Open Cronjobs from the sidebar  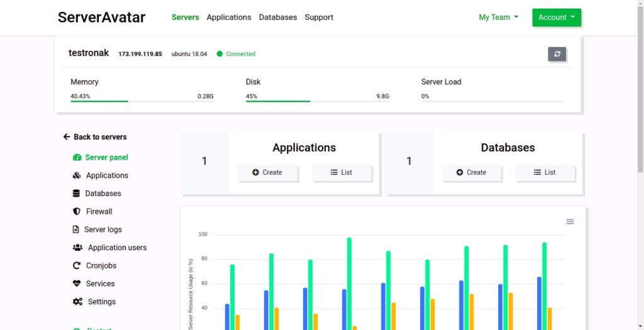94,265
